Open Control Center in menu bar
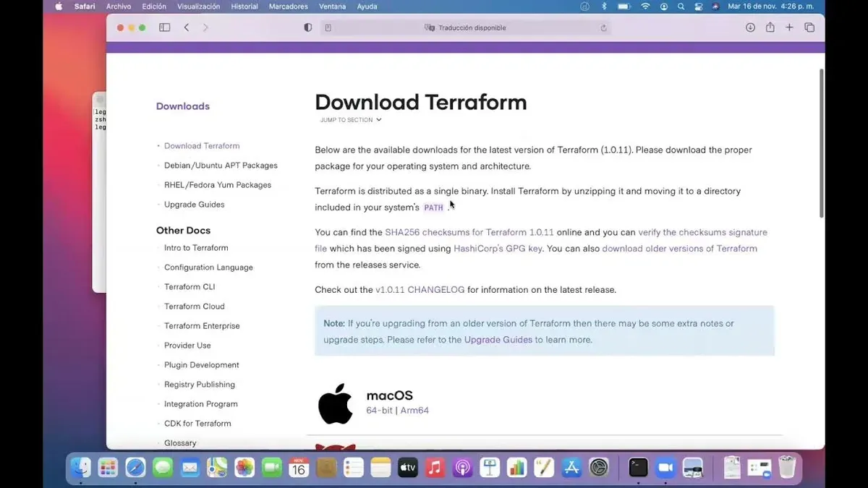868x488 pixels. 698,7
